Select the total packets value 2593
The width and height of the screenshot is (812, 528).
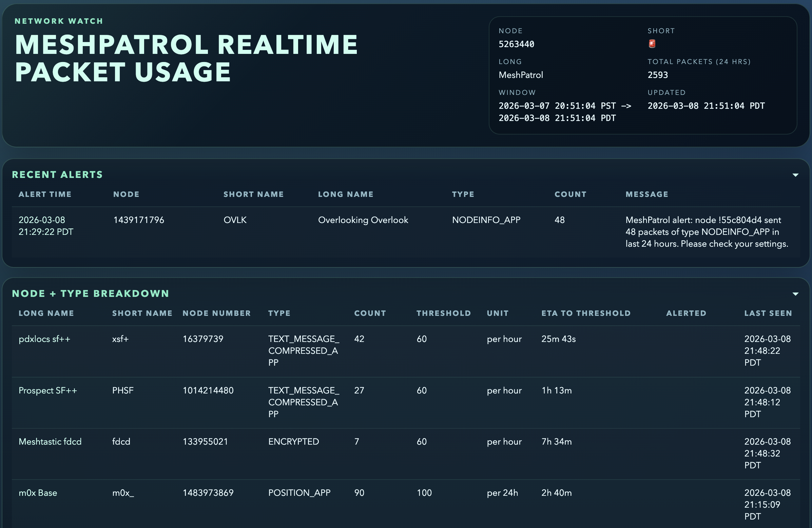click(658, 75)
